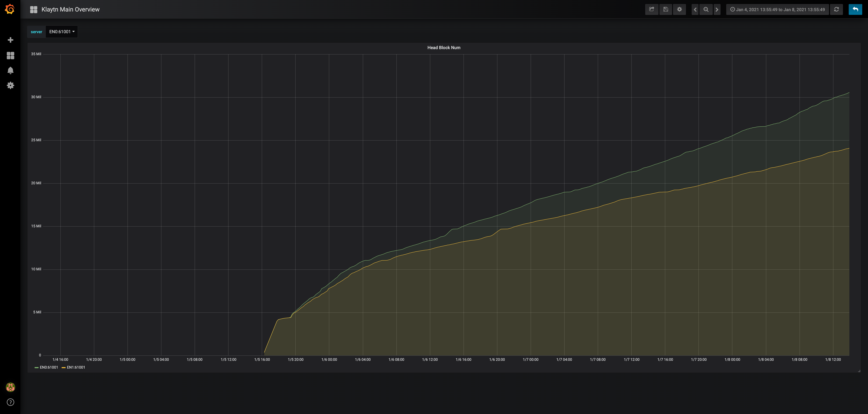Zoom out the time range
Viewport: 868px width, 414px height.
tap(706, 9)
